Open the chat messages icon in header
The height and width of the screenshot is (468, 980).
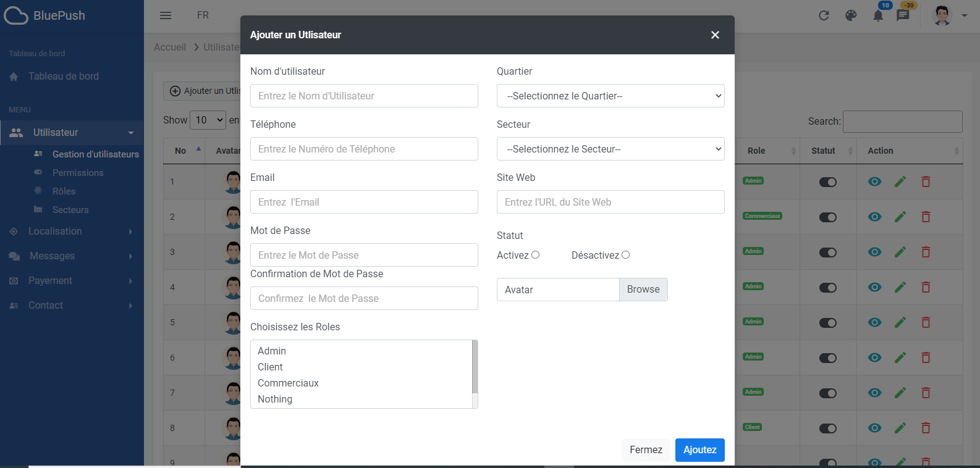(x=903, y=15)
